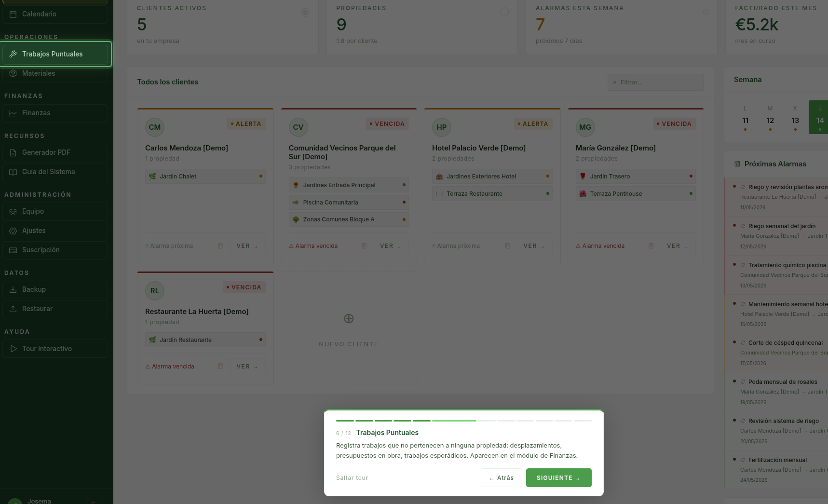
Task: Click VER on Carlos Mendoza card
Action: (x=247, y=246)
